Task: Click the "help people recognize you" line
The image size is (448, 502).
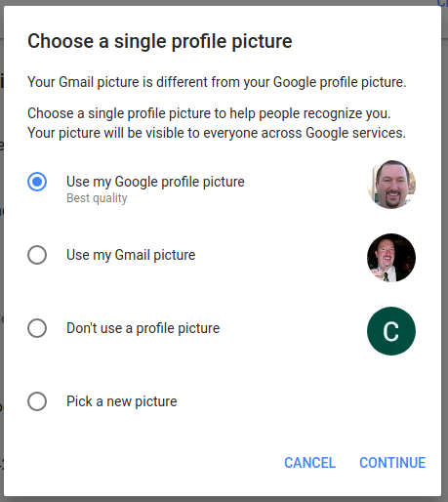Action: [209, 113]
